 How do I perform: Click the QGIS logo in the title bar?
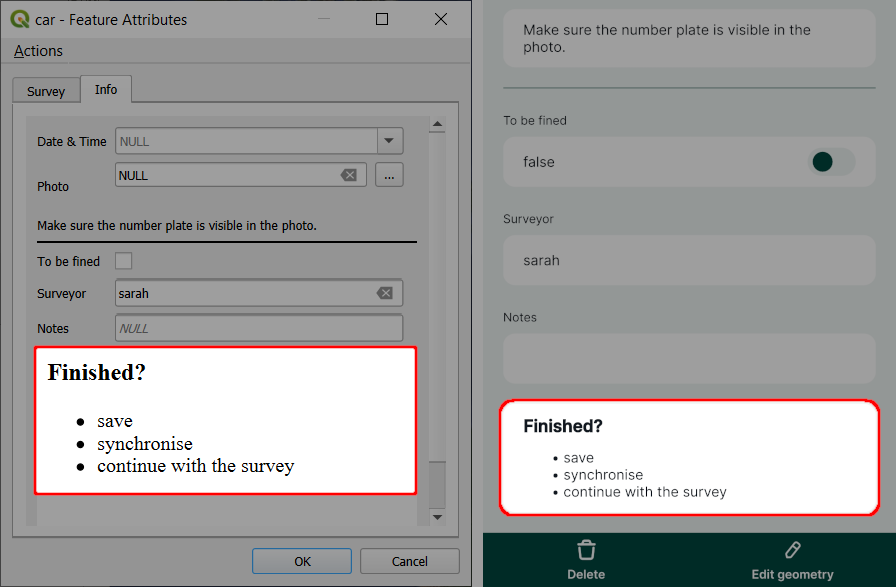(21, 19)
